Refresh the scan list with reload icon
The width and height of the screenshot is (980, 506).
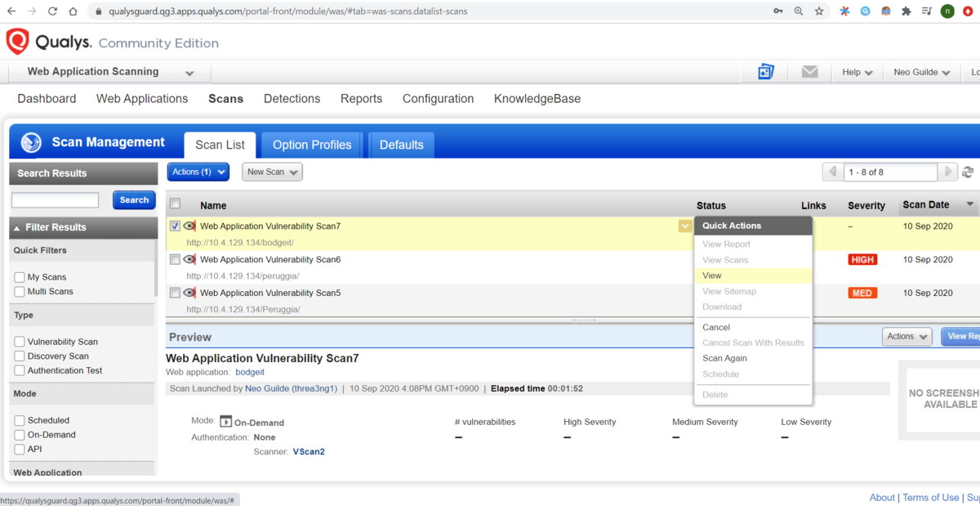(x=968, y=172)
